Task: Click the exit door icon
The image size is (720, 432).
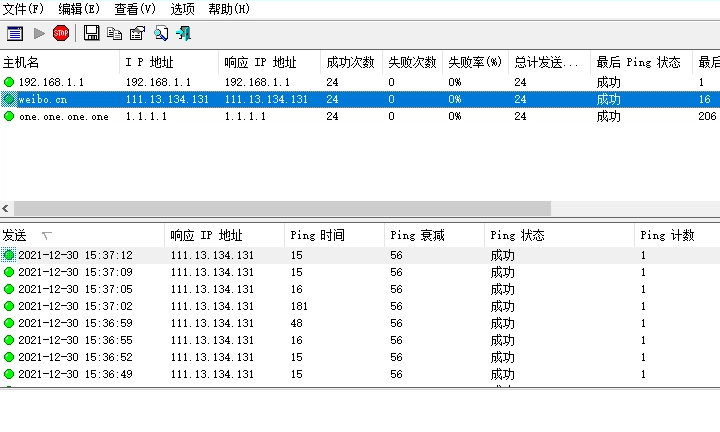Action: point(183,34)
